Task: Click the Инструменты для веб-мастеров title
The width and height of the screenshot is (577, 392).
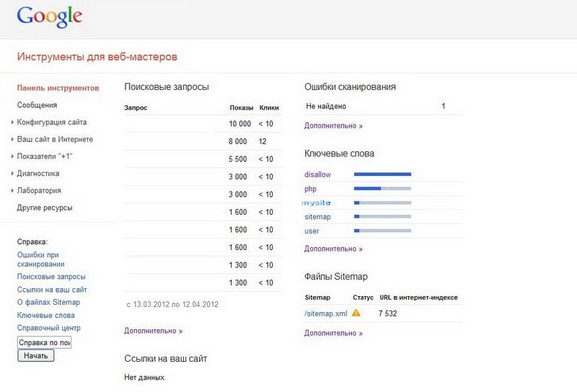Action: 97,57
